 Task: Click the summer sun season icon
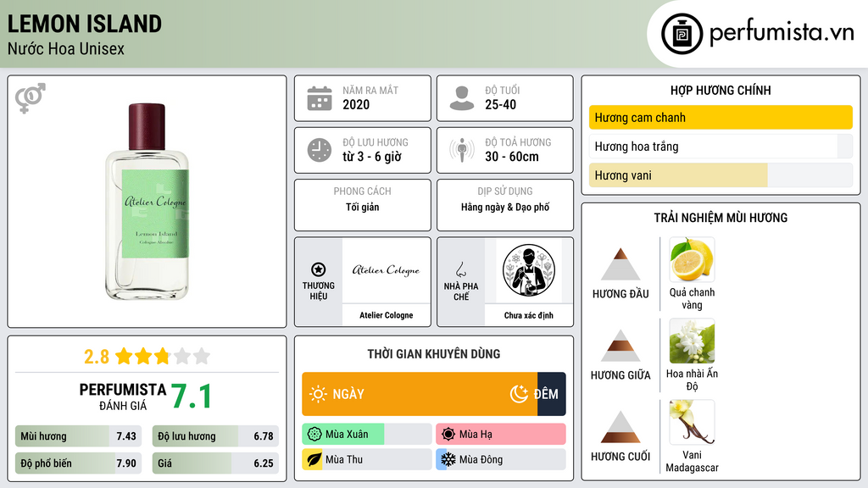[x=448, y=435]
